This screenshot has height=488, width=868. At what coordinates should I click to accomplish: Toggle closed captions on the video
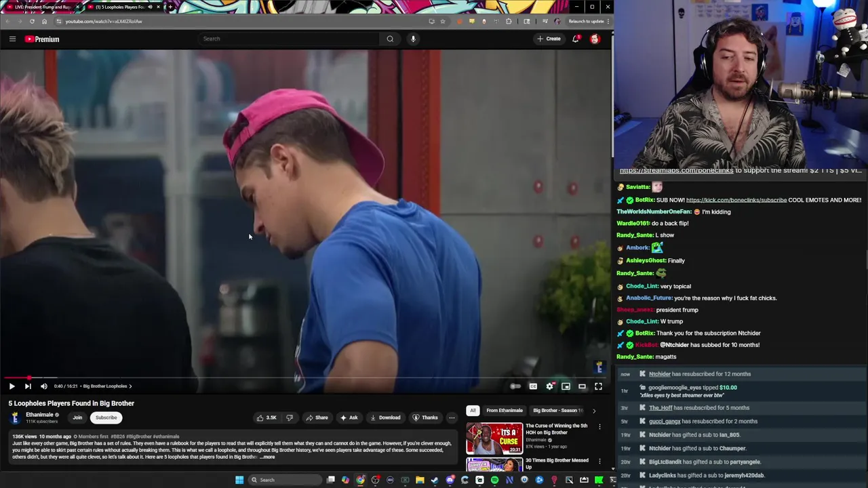tap(533, 386)
